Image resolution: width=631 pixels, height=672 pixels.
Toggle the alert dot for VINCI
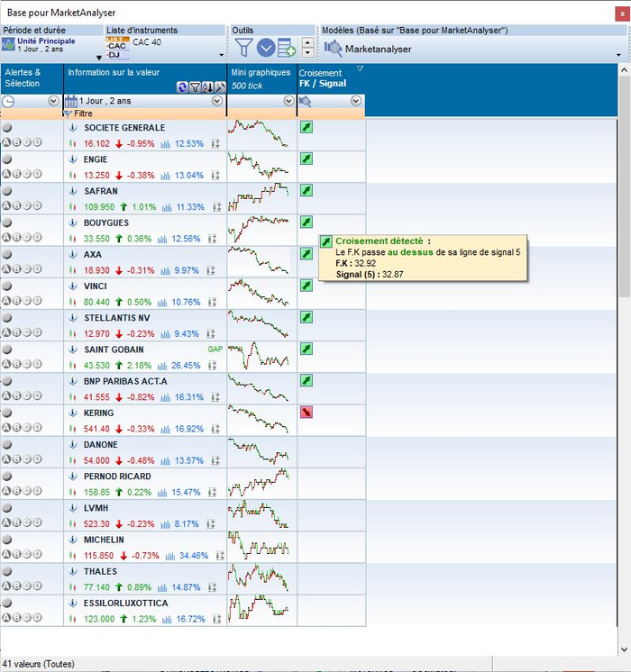coord(7,286)
